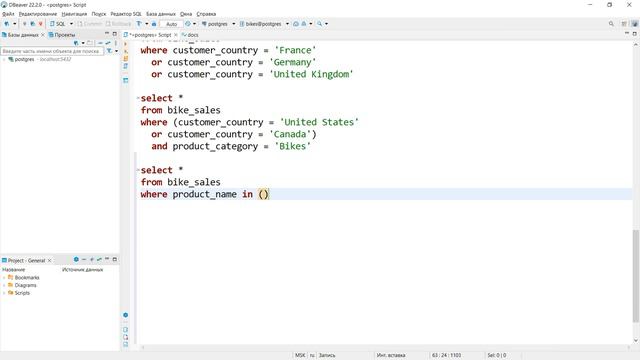The image size is (640, 360).
Task: Click the show output panel icon in side strip
Action: tap(126, 330)
